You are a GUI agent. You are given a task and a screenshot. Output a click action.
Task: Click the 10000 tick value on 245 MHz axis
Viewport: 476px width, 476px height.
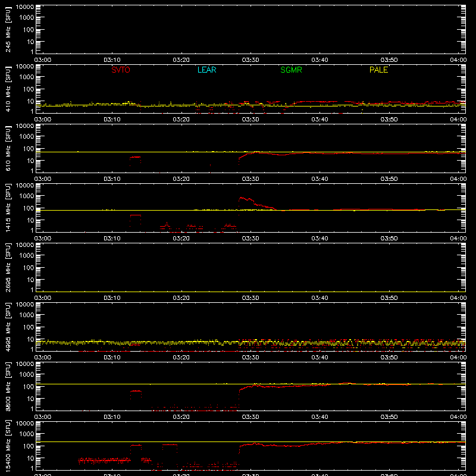click(25, 7)
